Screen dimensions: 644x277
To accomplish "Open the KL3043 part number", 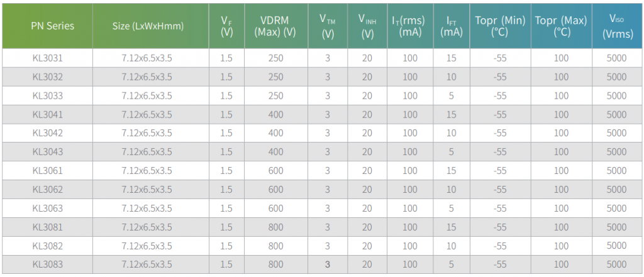I will pyautogui.click(x=47, y=152).
